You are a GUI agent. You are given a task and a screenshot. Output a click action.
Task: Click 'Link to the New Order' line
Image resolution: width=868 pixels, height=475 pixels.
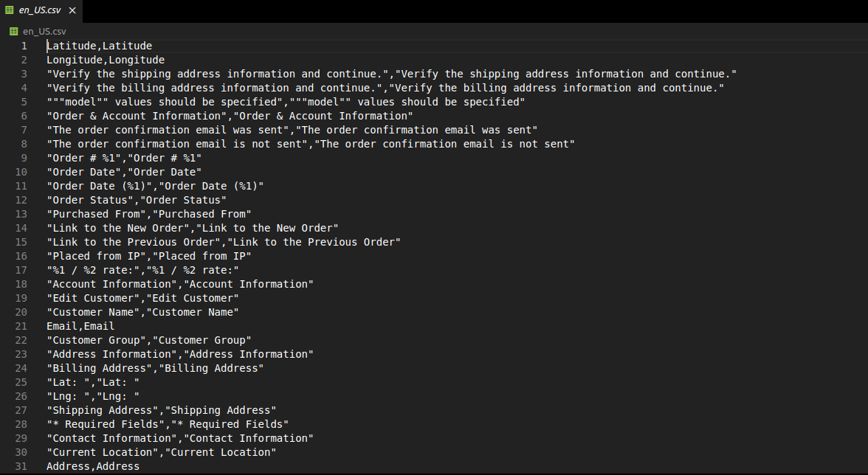(x=192, y=228)
